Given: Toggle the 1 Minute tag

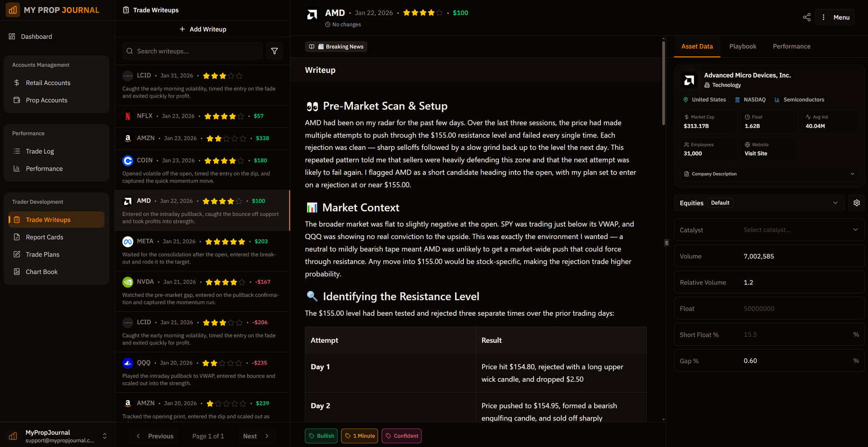Looking at the screenshot, I should [x=360, y=436].
